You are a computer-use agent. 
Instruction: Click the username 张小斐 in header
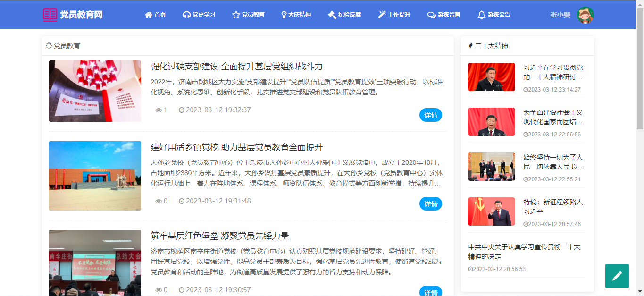coord(560,15)
